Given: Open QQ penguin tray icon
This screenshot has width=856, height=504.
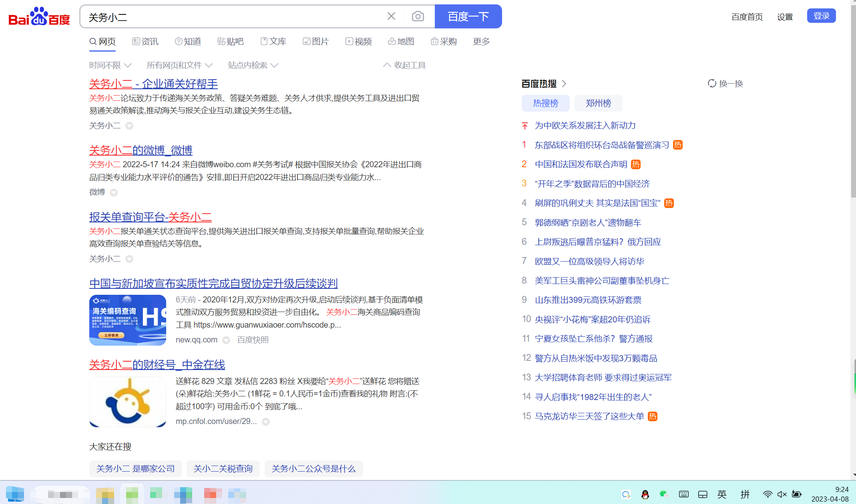Looking at the screenshot, I should click(645, 495).
